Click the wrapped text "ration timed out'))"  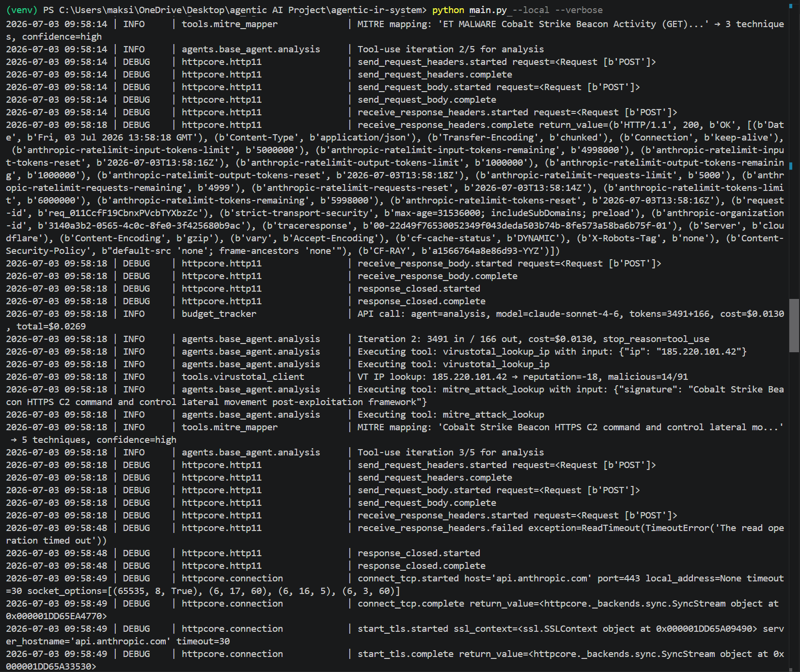(56, 541)
